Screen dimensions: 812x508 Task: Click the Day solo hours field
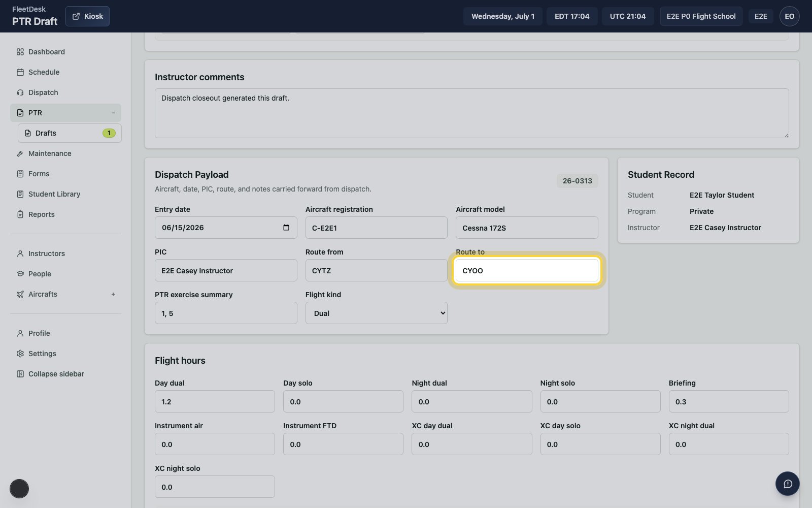343,401
